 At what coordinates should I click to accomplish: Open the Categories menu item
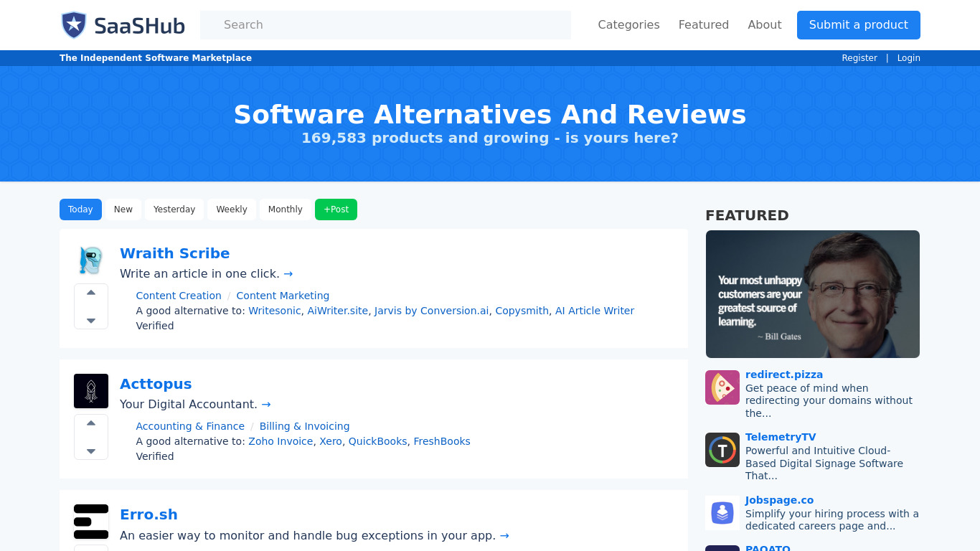[x=628, y=24]
